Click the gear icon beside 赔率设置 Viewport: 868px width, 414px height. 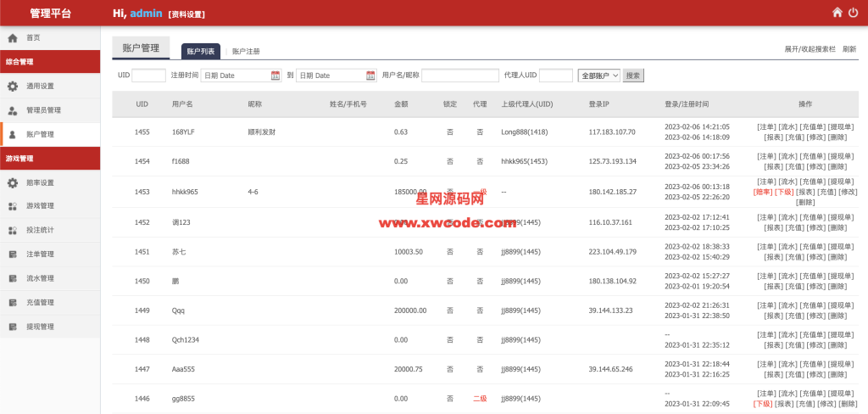coord(12,182)
